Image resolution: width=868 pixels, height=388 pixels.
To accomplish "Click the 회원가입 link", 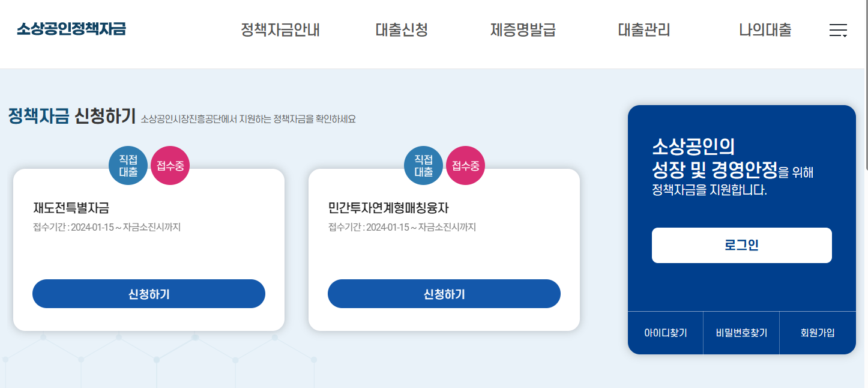I will click(817, 333).
